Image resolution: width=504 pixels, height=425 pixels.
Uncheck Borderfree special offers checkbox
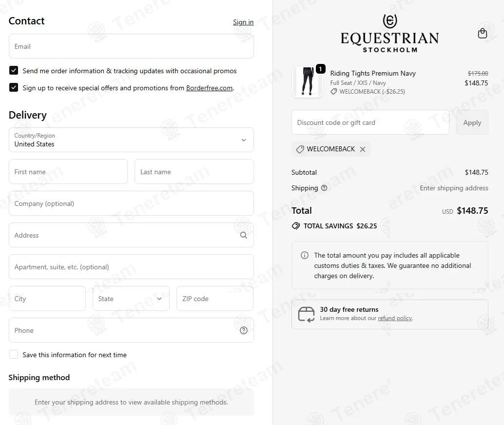coord(14,88)
